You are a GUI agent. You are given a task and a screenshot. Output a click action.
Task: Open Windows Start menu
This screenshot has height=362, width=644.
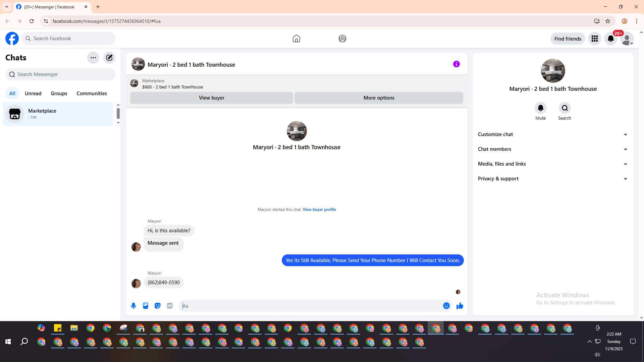pyautogui.click(x=8, y=342)
